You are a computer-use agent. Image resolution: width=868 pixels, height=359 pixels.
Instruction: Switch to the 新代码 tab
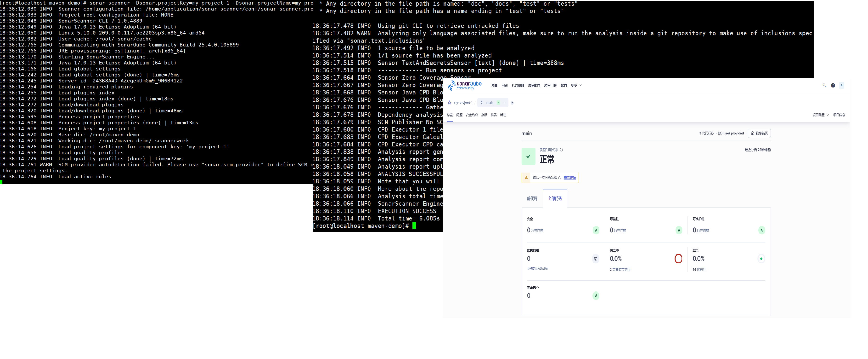click(x=532, y=199)
